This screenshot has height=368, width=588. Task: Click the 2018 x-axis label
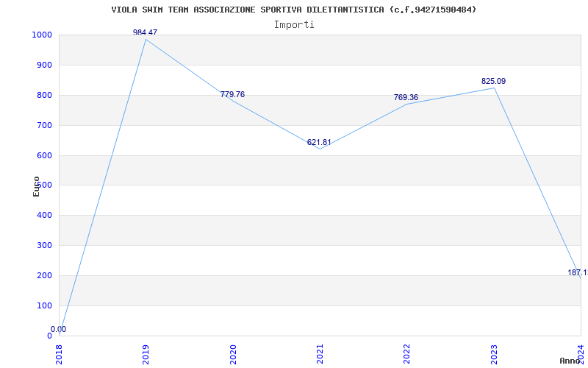[59, 354]
